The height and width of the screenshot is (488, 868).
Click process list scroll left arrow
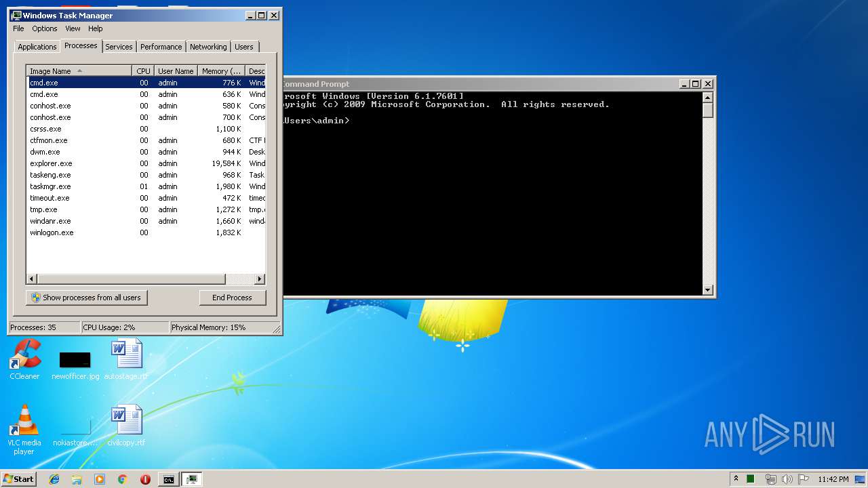[32, 279]
